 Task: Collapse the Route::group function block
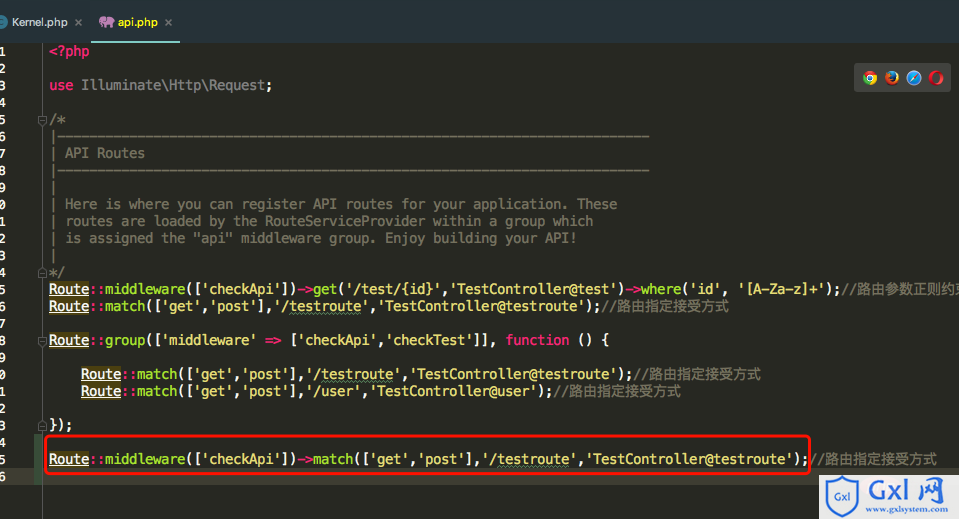tap(42, 340)
